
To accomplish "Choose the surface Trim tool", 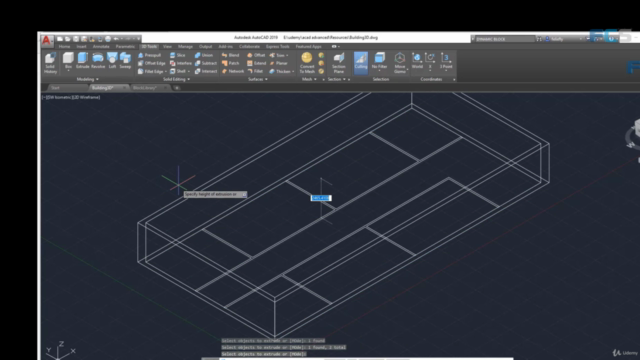I will coord(278,55).
